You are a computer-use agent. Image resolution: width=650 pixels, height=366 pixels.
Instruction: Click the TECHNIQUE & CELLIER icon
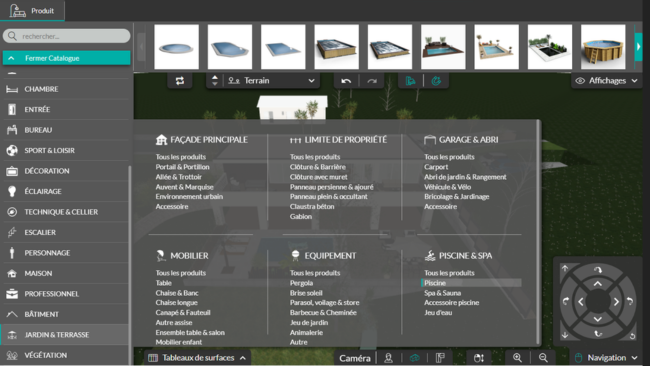(12, 212)
